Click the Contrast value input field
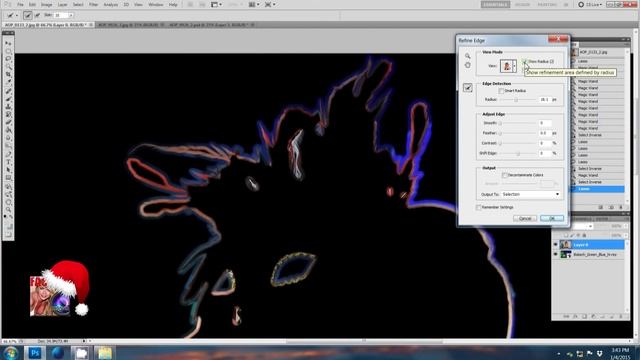The height and width of the screenshot is (360, 640). 545,143
